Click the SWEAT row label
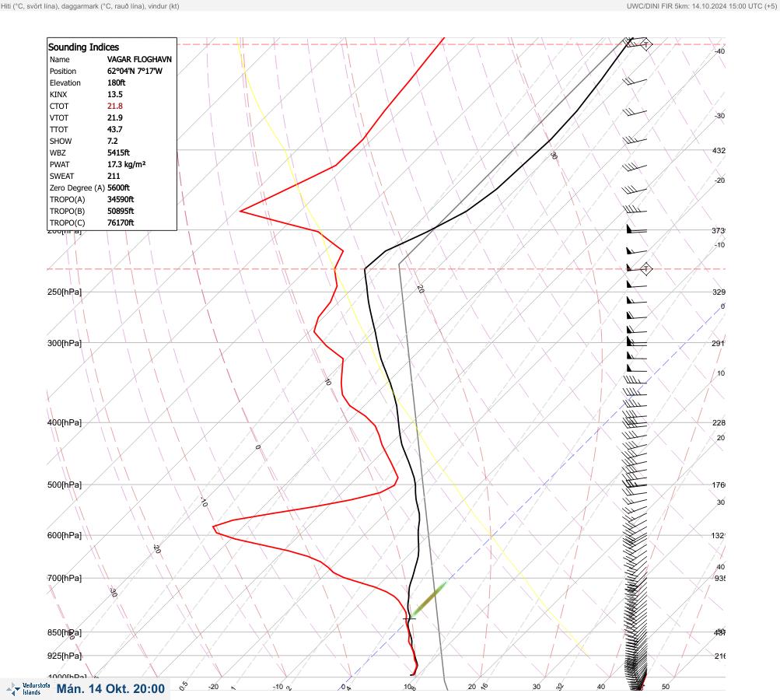This screenshot has width=780, height=700. 61,176
